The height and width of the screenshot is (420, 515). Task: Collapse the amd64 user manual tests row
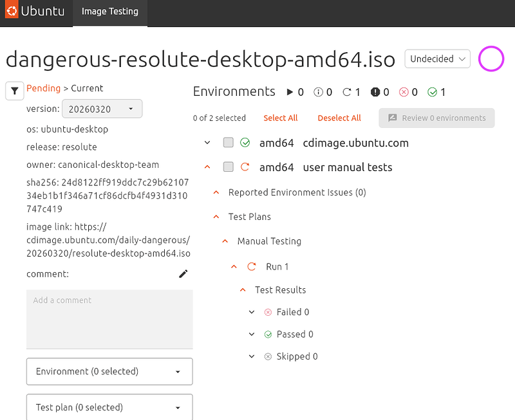(x=207, y=167)
